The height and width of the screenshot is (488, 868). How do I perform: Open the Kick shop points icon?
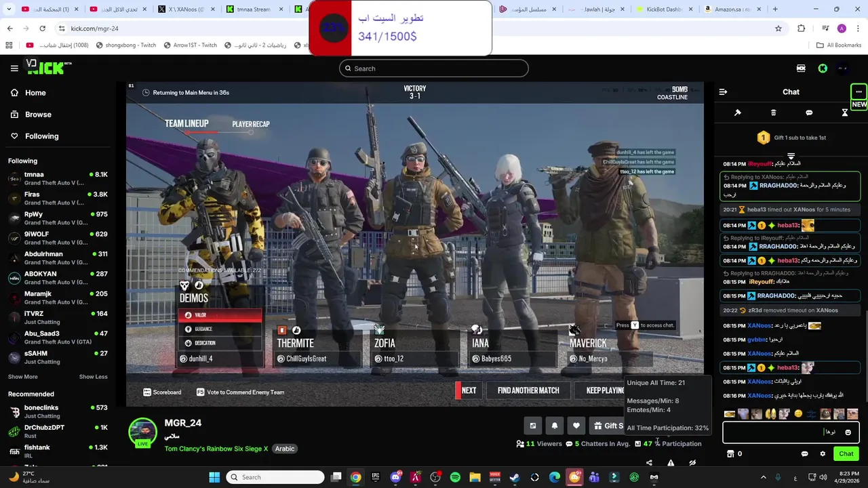click(730, 454)
